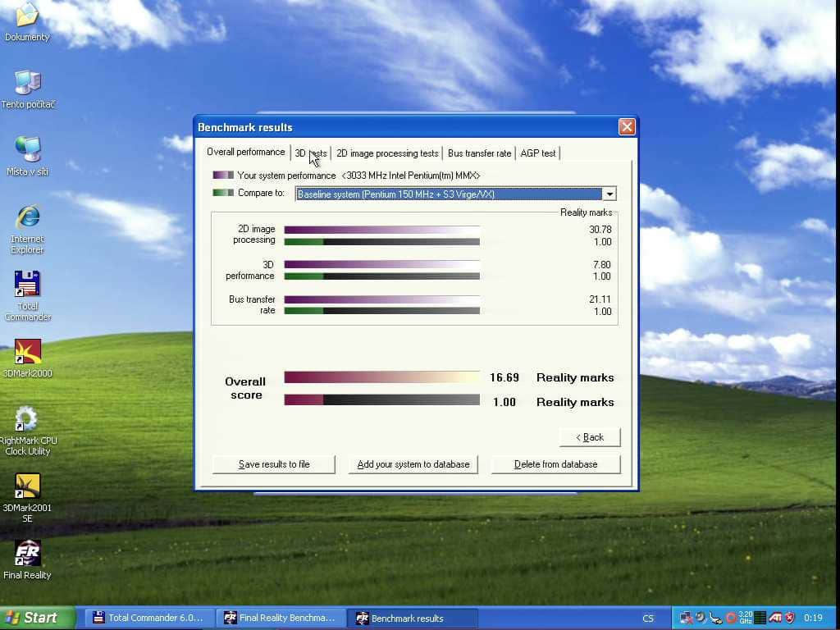Select the Final Reality desktop shortcut
840x630 pixels.
pos(27,559)
